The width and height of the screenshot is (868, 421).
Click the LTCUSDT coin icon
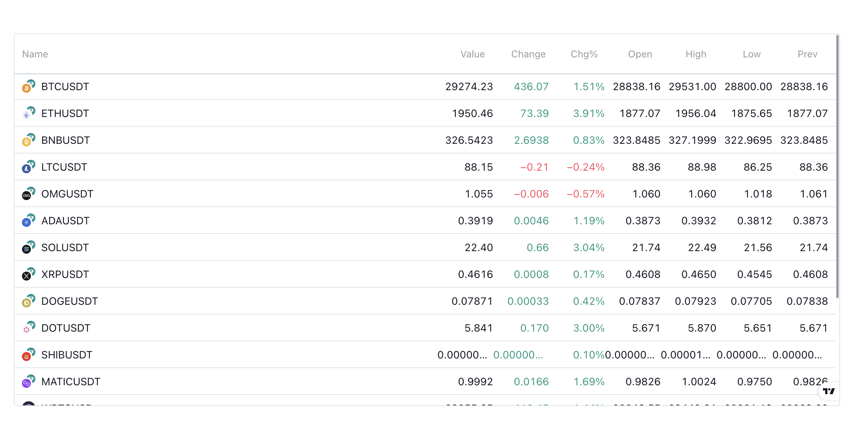point(28,167)
